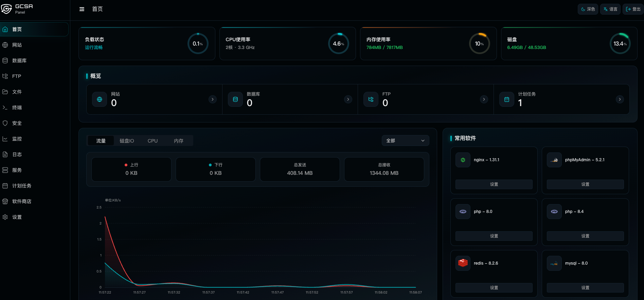Click the mysql software icon
The width and height of the screenshot is (644, 300).
pos(554,263)
